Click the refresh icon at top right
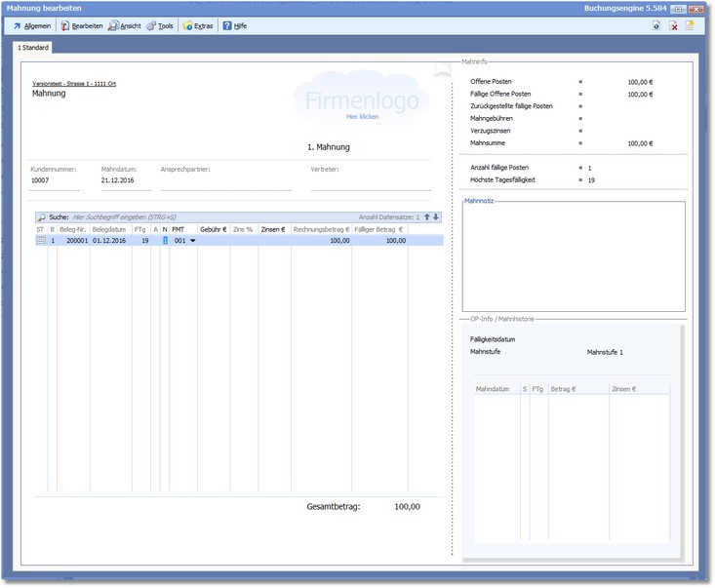 click(x=656, y=25)
